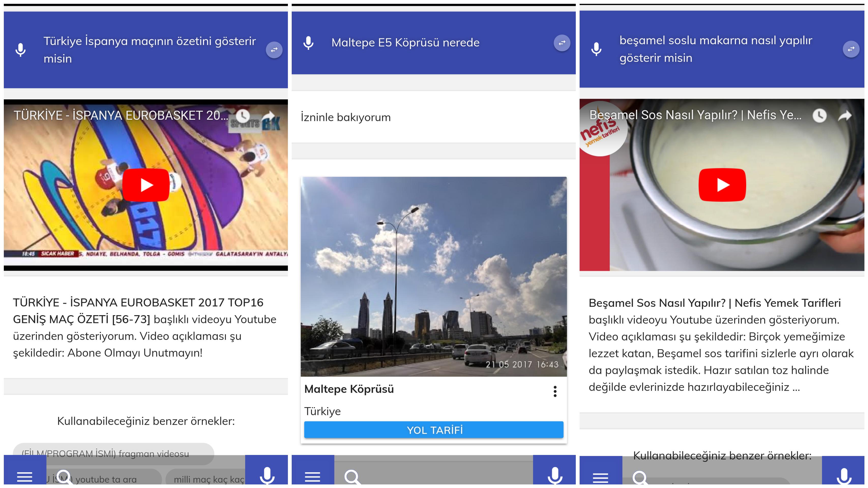
Task: Tap swap button in Maltepe E5 Köprüsü header
Action: tap(562, 43)
